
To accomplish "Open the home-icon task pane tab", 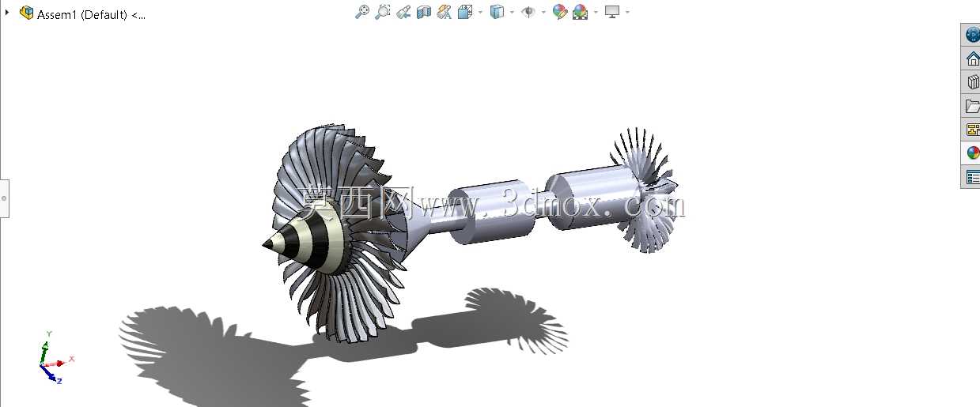I will click(x=972, y=58).
